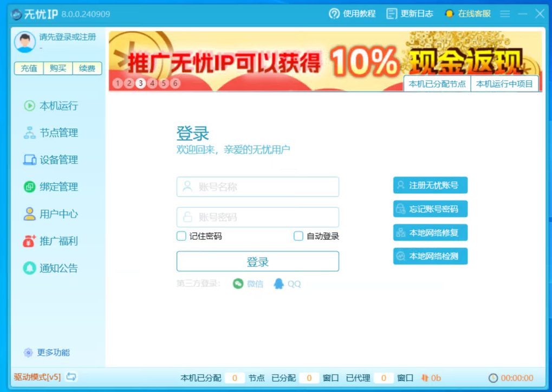
Task: Open 更新日志 document icon
Action: pos(392,14)
